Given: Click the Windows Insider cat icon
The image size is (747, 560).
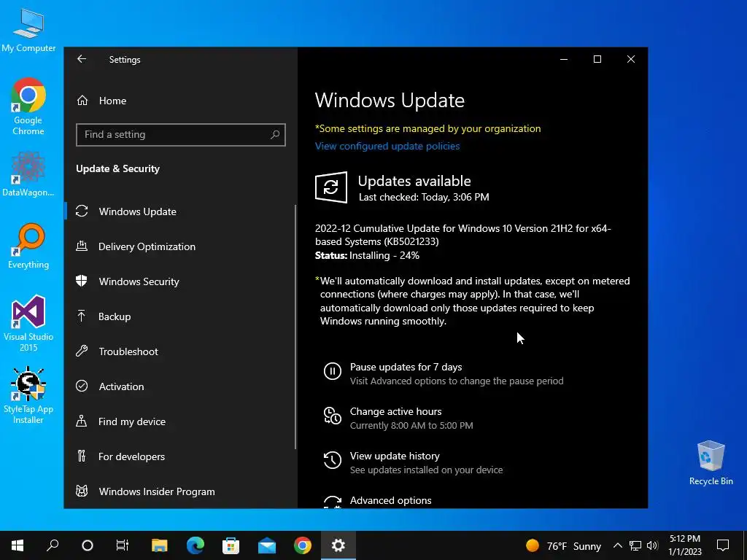Looking at the screenshot, I should click(82, 491).
